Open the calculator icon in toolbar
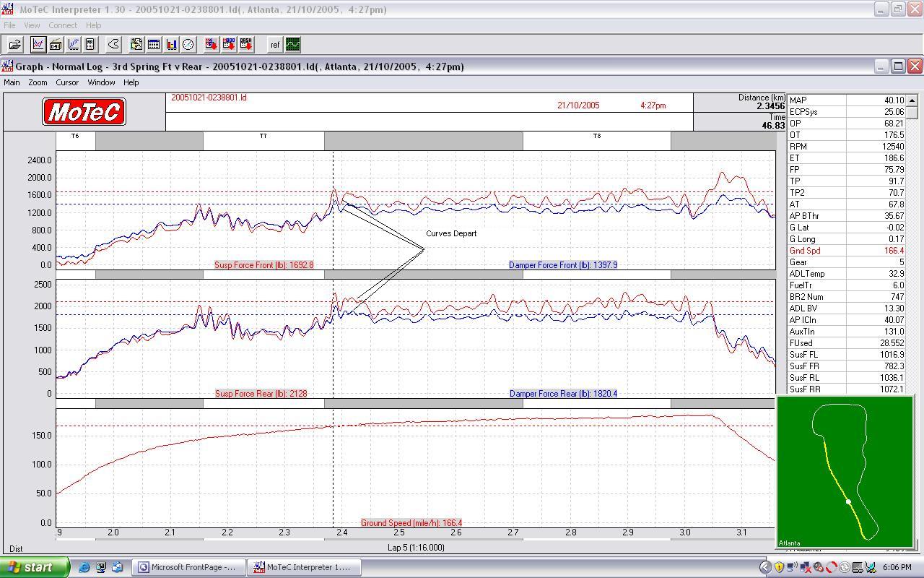Screen dimensions: 924x578 (90, 45)
